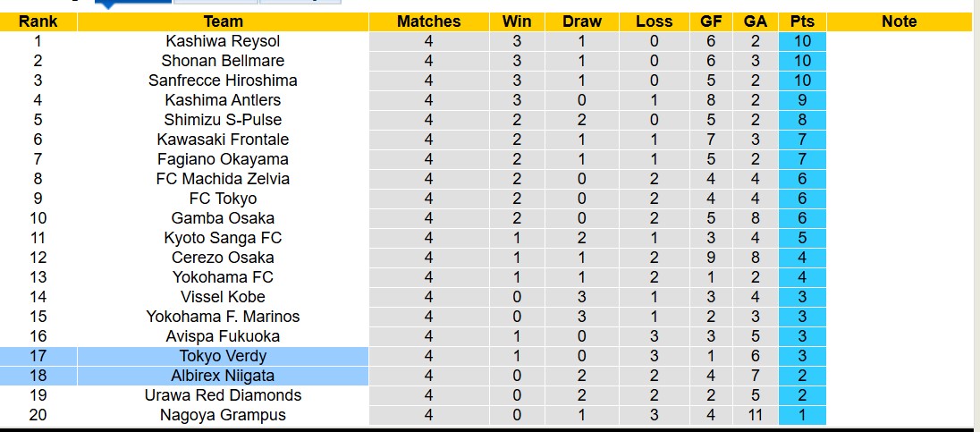The image size is (980, 432).
Task: Select Gamba Osaka in the table
Action: (223, 218)
